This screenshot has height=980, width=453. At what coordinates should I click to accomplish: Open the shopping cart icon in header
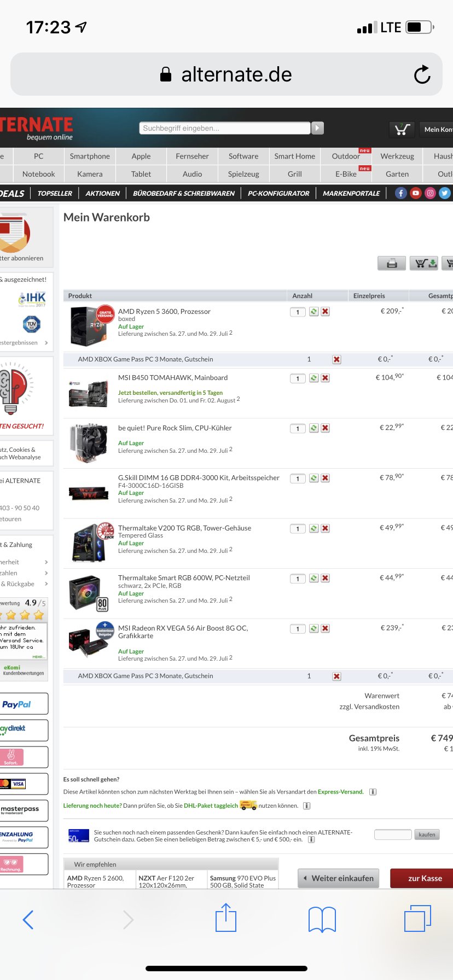click(402, 129)
